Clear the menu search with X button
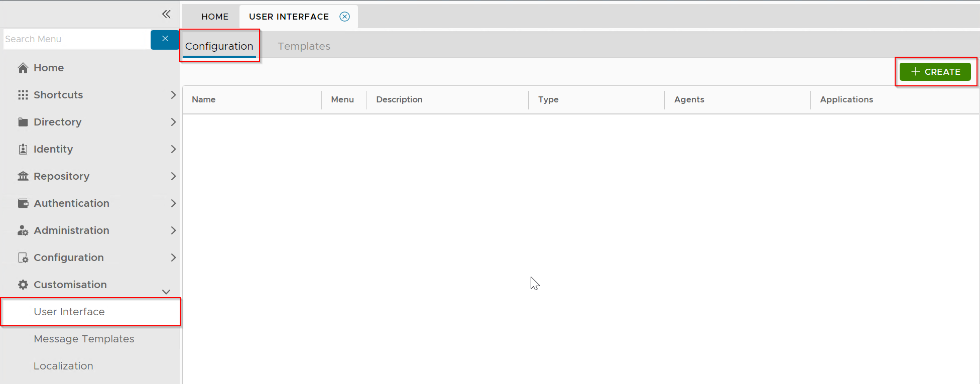Image resolution: width=980 pixels, height=384 pixels. (x=165, y=39)
